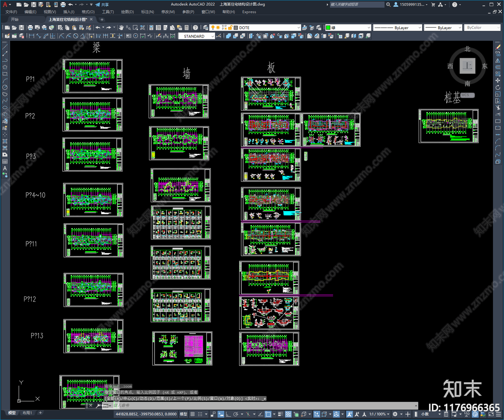Switch to the 布局1 layout tab
The image size is (504, 420).
[27, 413]
